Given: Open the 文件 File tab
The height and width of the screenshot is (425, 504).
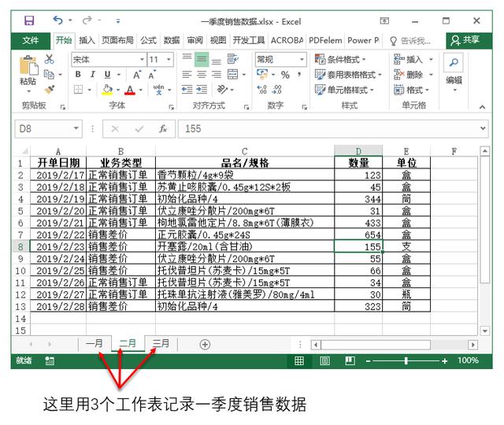Looking at the screenshot, I should [x=31, y=40].
